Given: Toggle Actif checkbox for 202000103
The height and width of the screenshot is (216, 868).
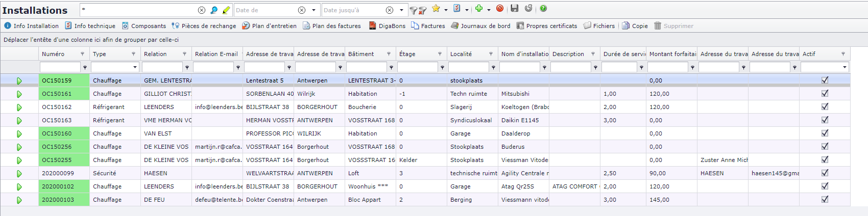Looking at the screenshot, I should point(825,199).
